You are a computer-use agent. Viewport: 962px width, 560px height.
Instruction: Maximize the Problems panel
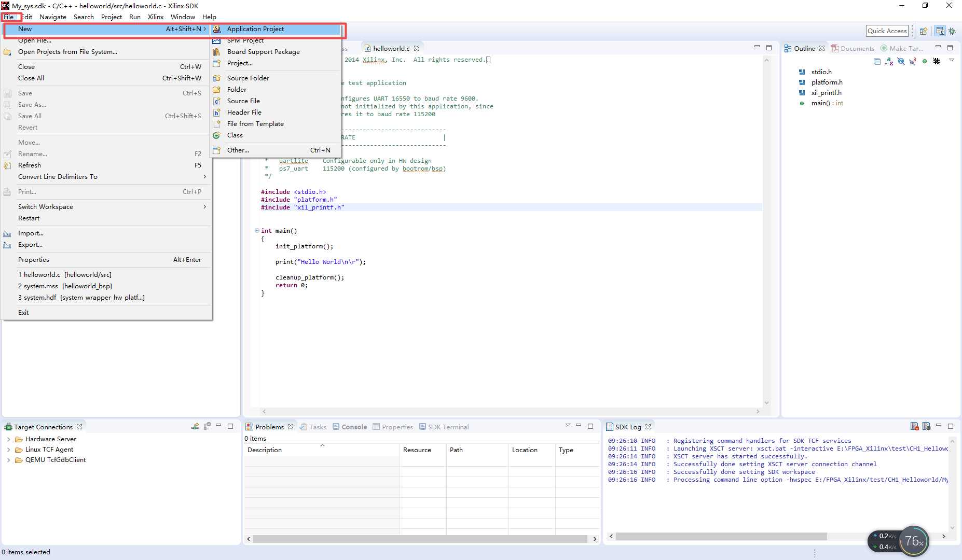click(x=590, y=426)
